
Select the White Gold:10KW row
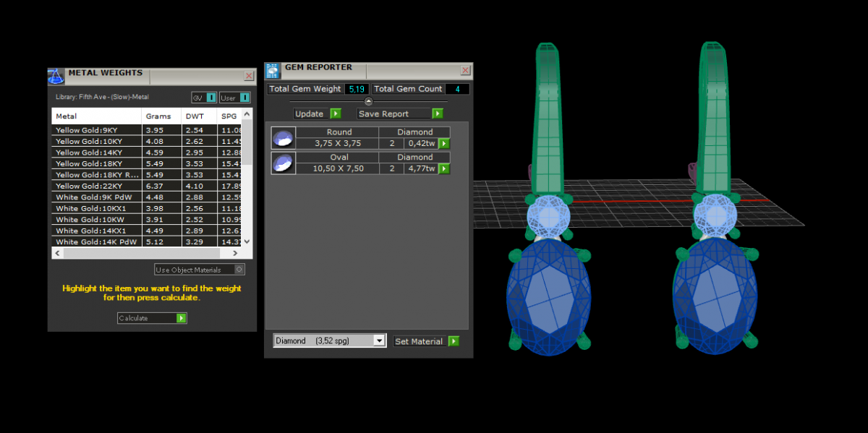click(146, 220)
